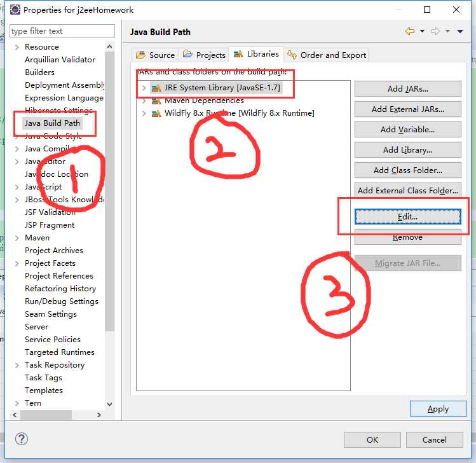Select Targeted Runtimes in sidebar
This screenshot has width=476, height=463.
click(x=60, y=352)
